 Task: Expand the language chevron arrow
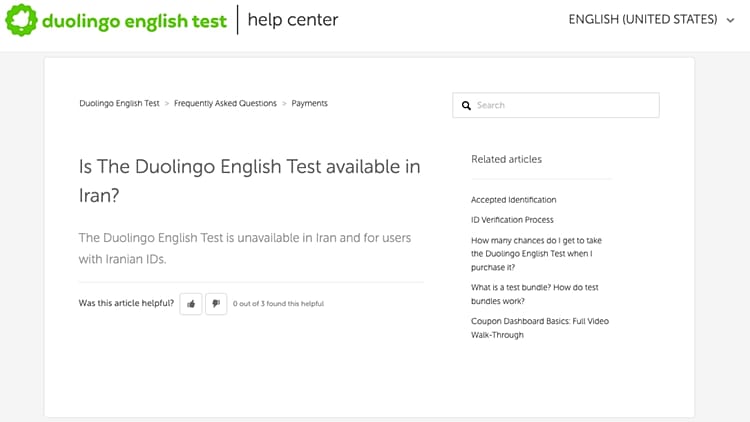click(730, 20)
